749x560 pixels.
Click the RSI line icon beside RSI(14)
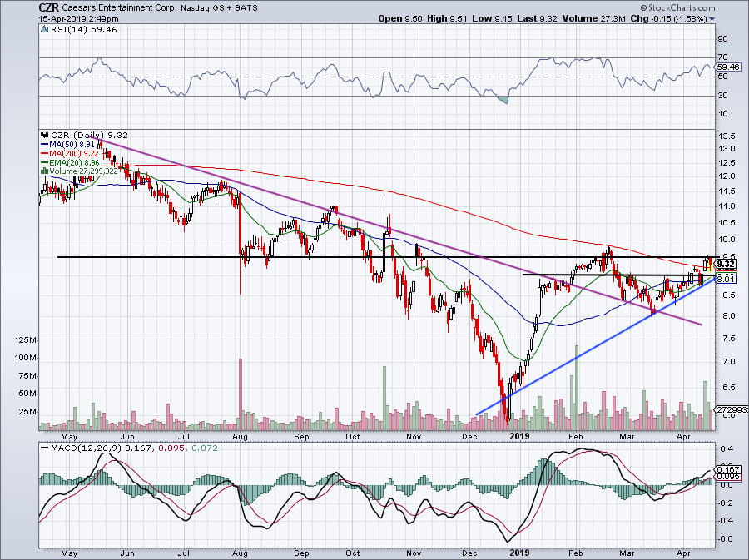tap(44, 30)
